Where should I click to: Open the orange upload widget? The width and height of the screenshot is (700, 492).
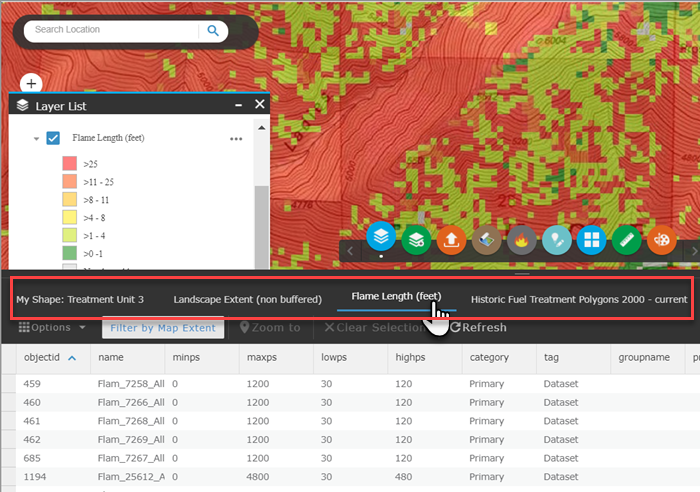point(451,240)
